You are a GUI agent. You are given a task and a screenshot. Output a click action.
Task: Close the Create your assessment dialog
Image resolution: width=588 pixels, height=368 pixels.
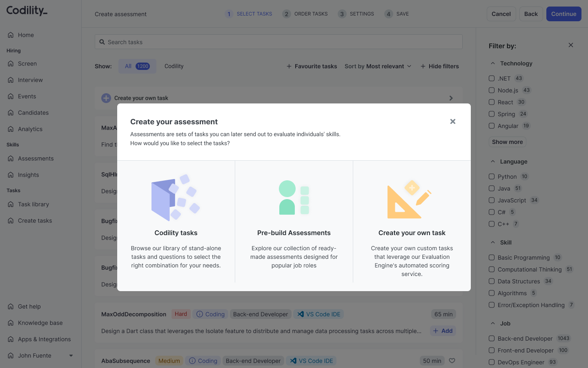pos(452,121)
